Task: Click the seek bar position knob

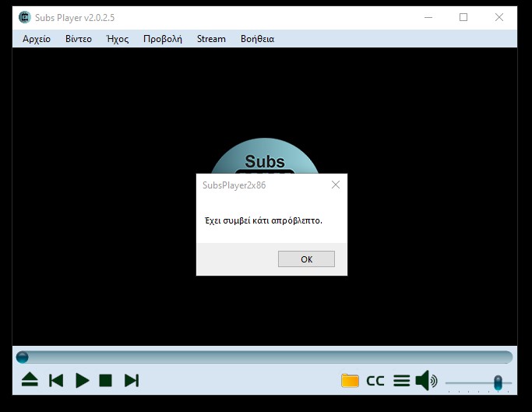Action: [x=23, y=357]
